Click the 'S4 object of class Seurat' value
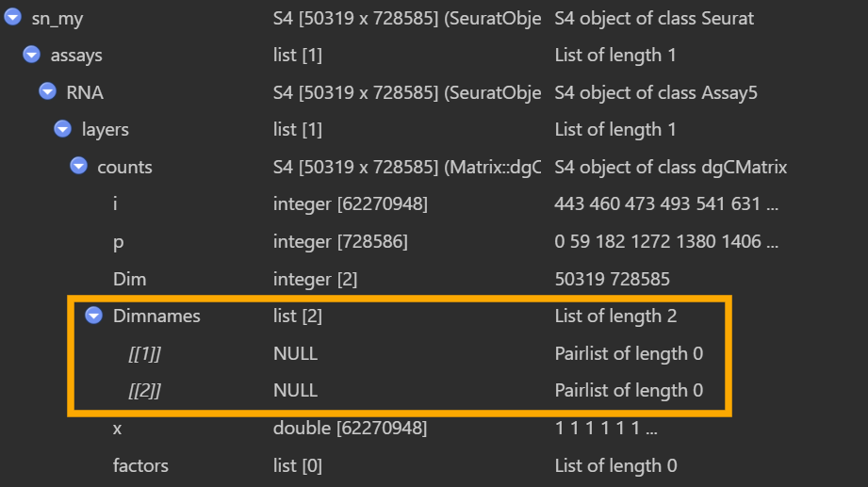 [x=654, y=17]
